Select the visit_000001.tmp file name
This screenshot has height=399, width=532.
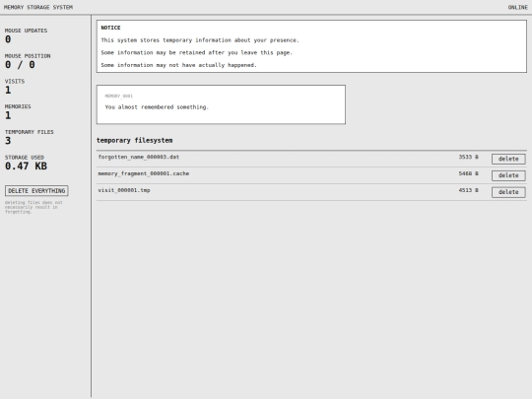click(x=124, y=190)
